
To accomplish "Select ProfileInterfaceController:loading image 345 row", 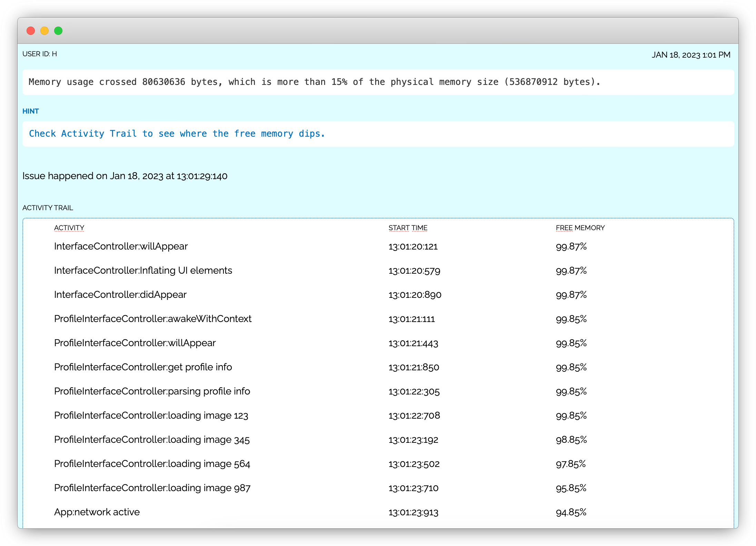I will (152, 440).
